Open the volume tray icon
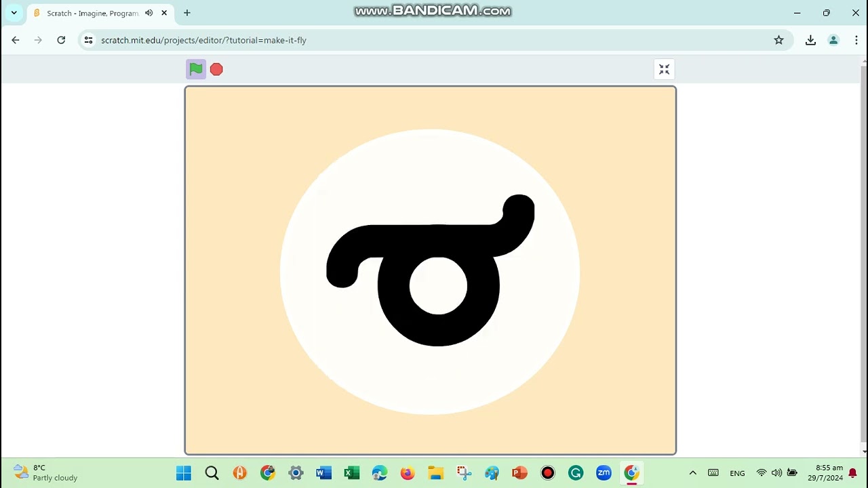Viewport: 868px width, 488px height. click(776, 473)
